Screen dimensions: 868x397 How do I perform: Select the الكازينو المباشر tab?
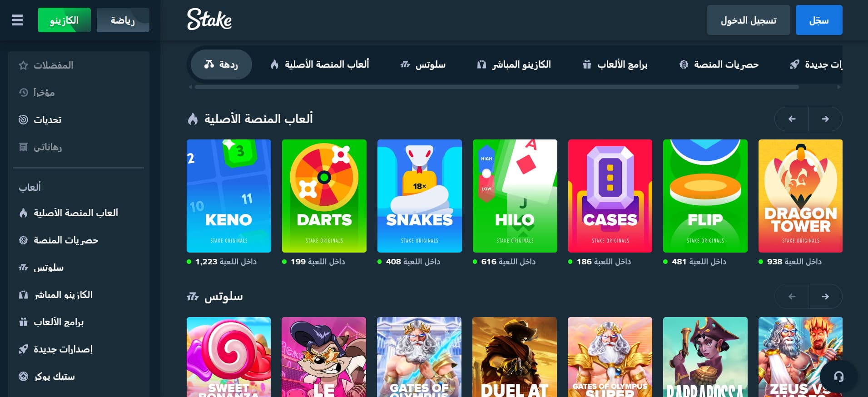coord(514,65)
